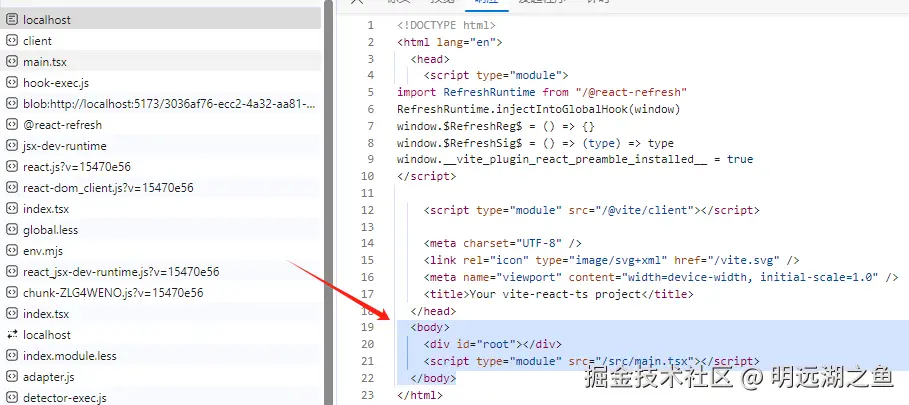The image size is (909, 405).
Task: Select the detector-exec.js request
Action: pos(161,397)
